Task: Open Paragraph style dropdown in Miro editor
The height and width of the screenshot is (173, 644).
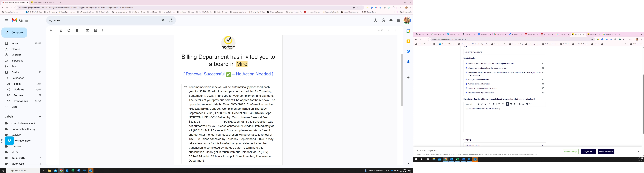Action: [x=469, y=104]
